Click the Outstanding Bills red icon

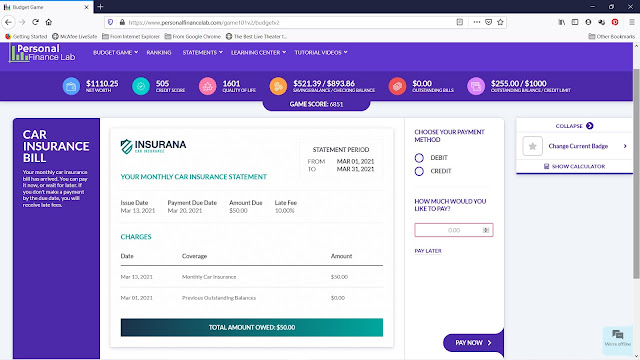click(397, 87)
